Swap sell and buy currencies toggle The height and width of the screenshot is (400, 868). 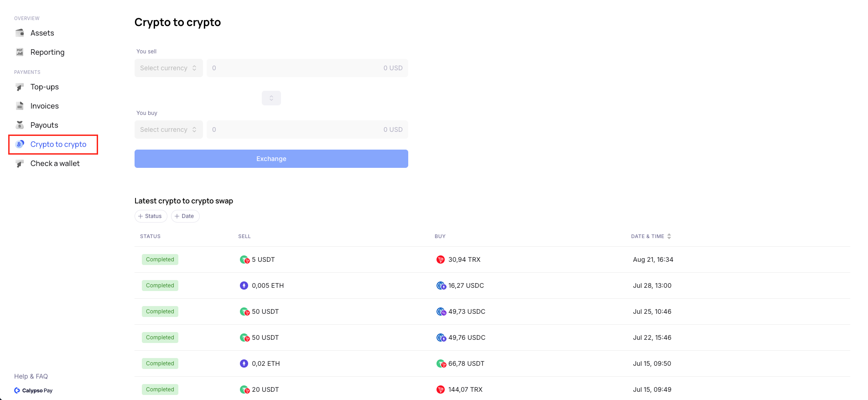click(x=271, y=98)
